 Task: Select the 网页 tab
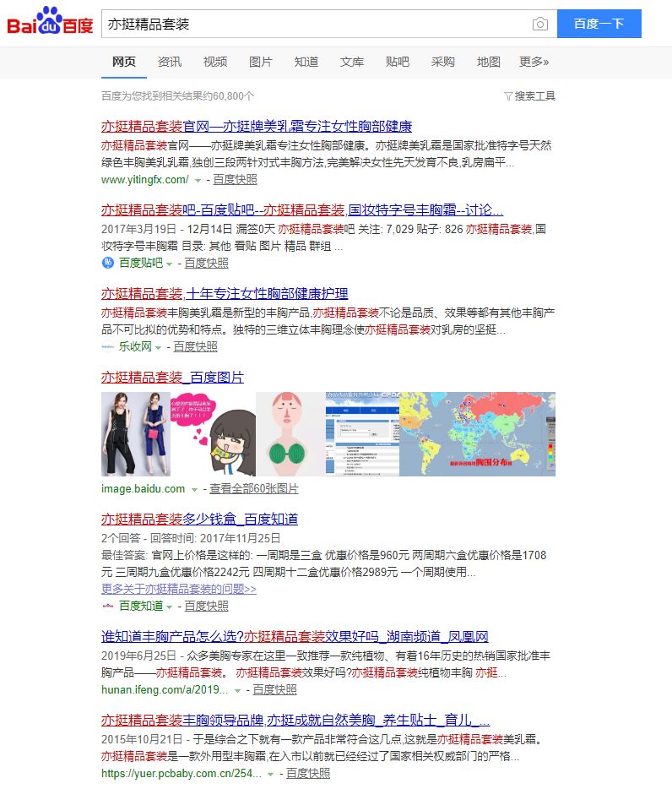pos(124,62)
